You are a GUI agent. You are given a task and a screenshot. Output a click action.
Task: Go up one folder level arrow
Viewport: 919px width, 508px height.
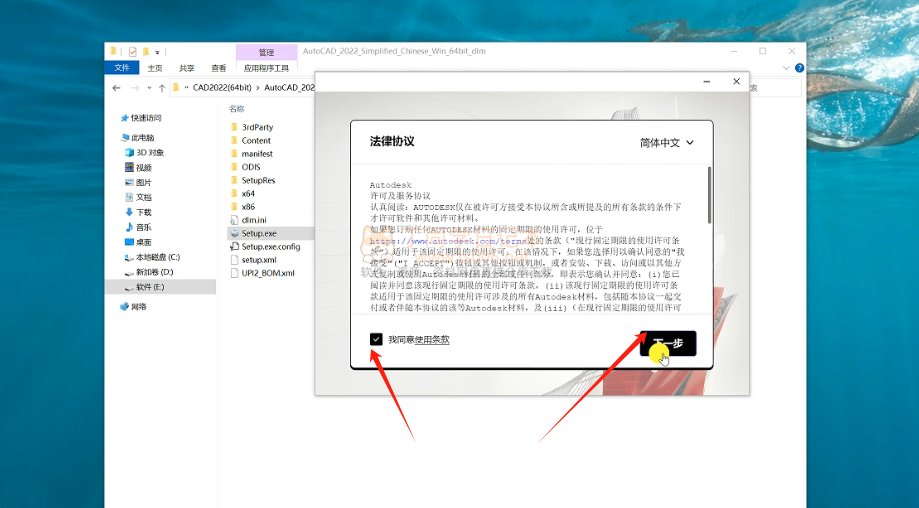point(161,88)
